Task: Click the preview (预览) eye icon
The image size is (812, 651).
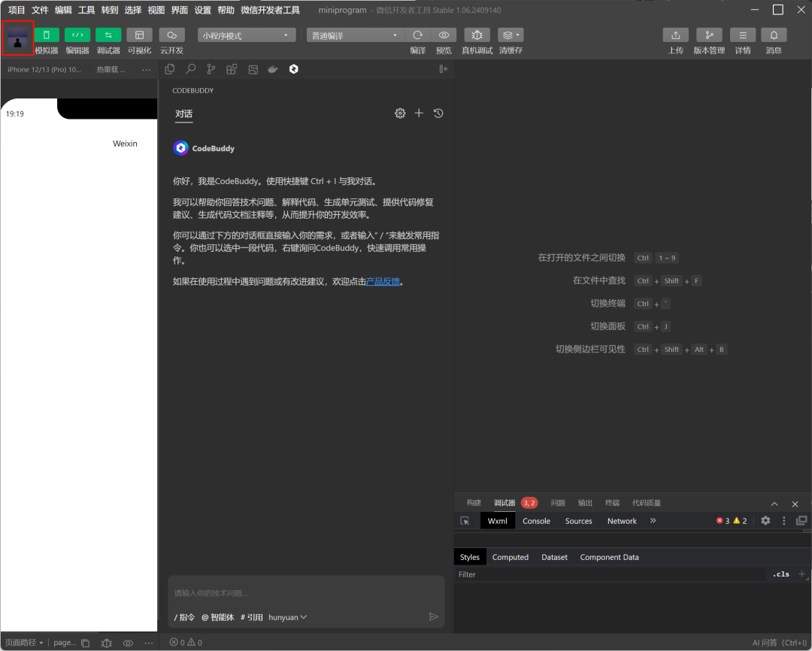Action: pos(444,35)
